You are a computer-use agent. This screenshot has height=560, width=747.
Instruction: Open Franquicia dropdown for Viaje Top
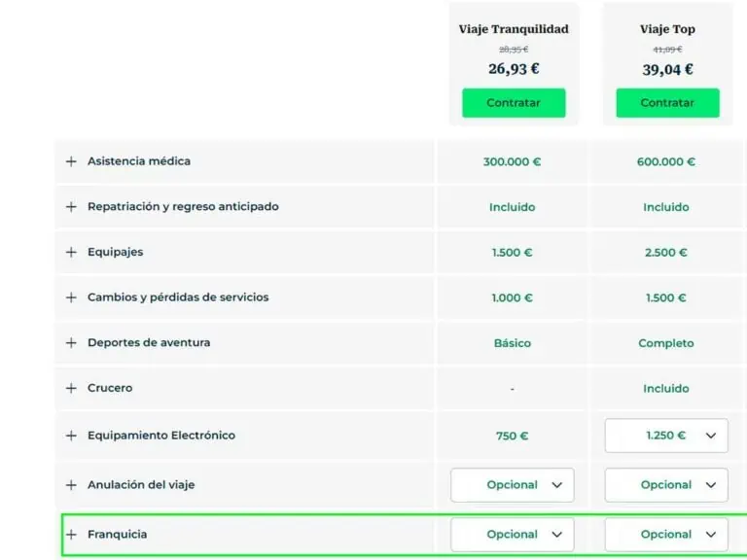tap(666, 535)
